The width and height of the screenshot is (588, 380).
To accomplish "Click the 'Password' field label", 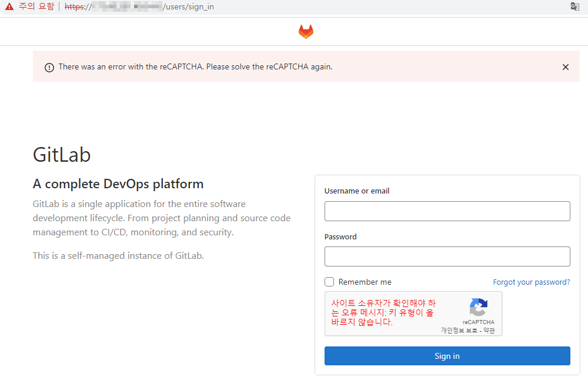I will tap(340, 236).
